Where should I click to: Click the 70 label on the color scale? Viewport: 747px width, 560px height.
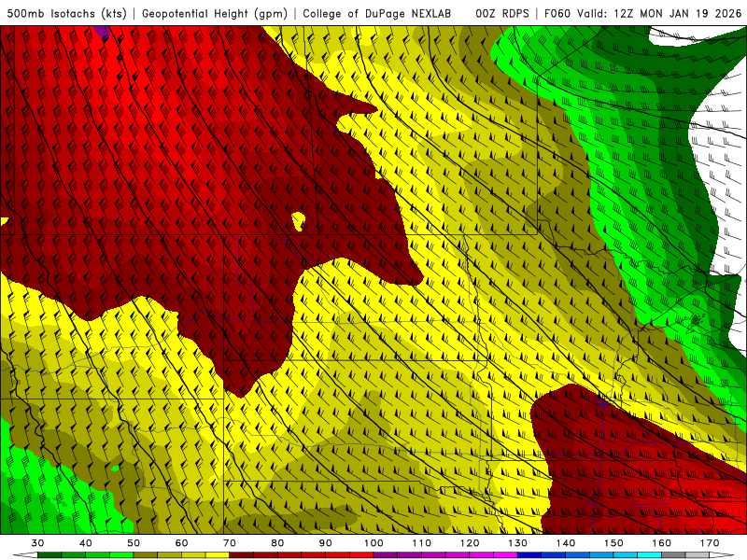tap(230, 543)
